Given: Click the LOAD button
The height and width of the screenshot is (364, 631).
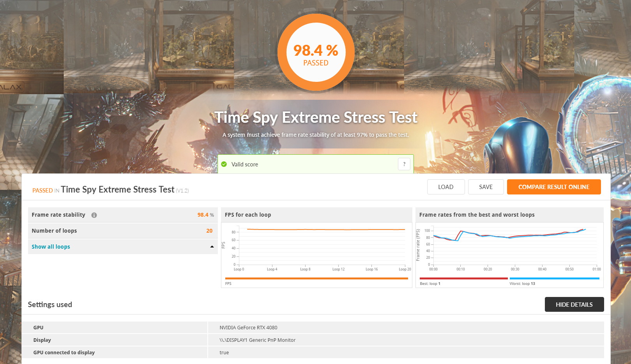Looking at the screenshot, I should [446, 187].
